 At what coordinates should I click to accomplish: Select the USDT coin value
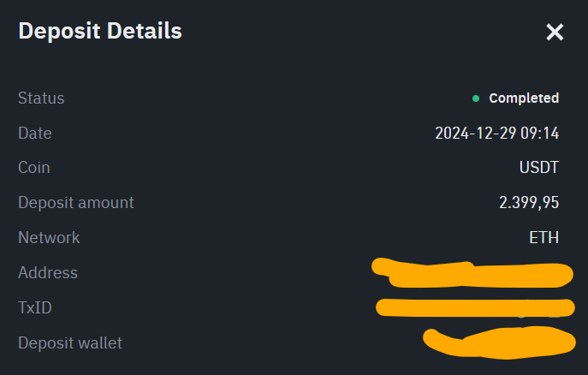click(x=539, y=168)
